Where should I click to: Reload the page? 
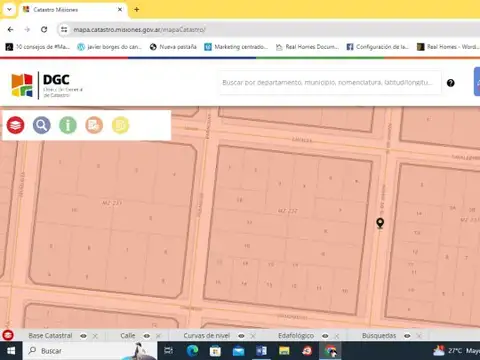coord(44,30)
